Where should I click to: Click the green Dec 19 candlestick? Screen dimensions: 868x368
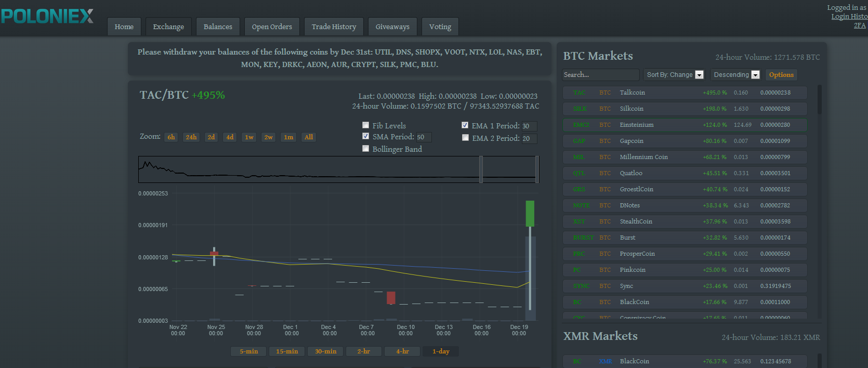(530, 214)
